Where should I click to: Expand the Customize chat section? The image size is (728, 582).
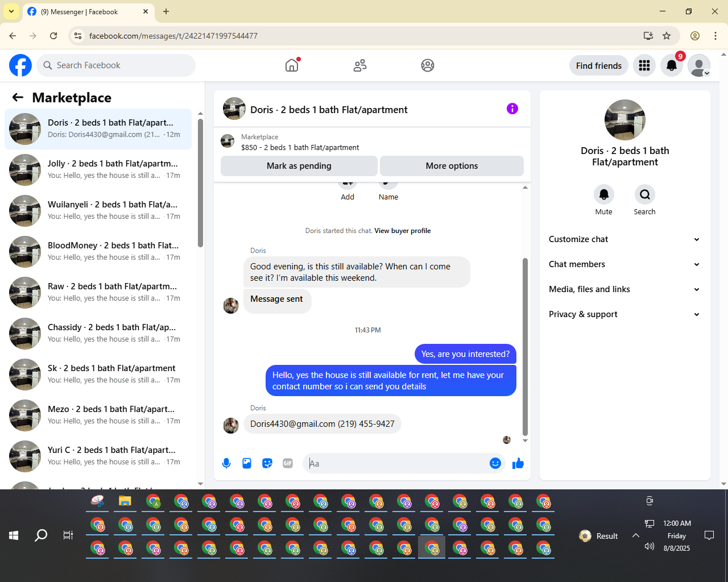pyautogui.click(x=624, y=239)
